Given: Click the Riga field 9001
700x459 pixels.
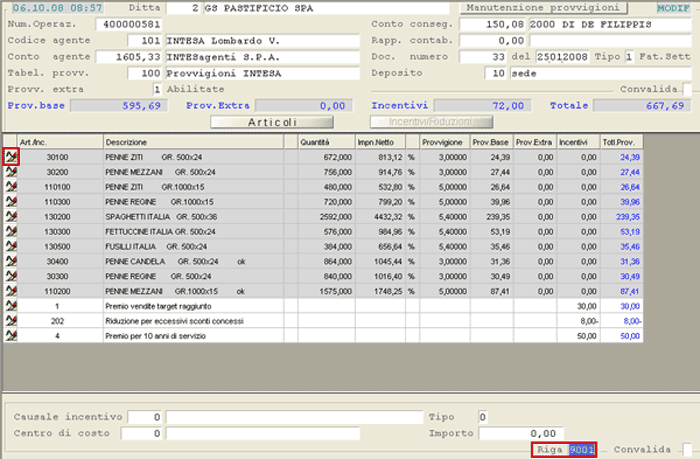Looking at the screenshot, I should coord(582,449).
